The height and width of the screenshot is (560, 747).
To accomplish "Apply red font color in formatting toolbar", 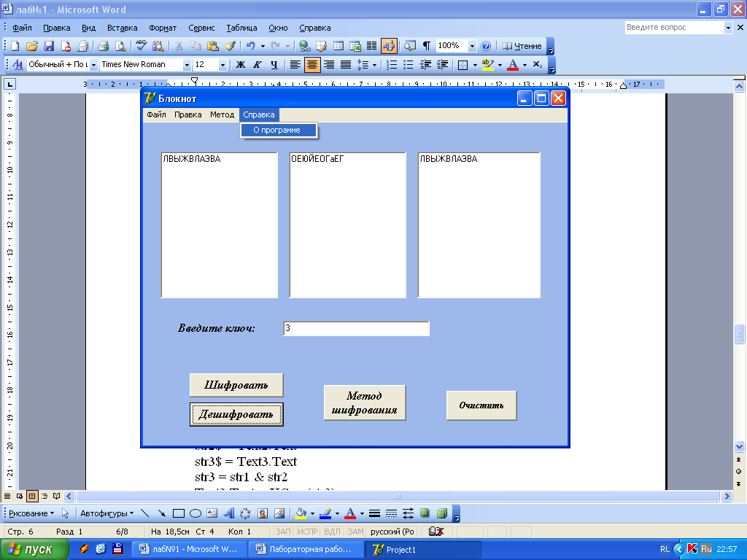I will [513, 65].
